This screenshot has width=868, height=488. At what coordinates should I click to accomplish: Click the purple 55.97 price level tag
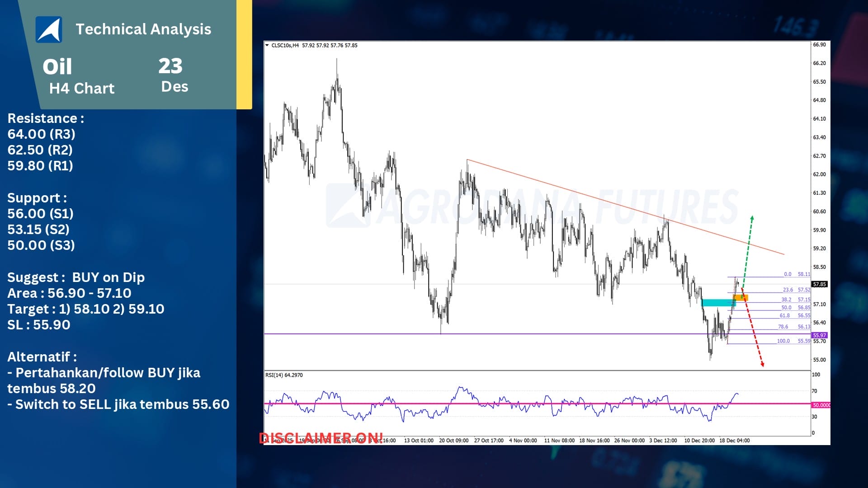pyautogui.click(x=819, y=335)
